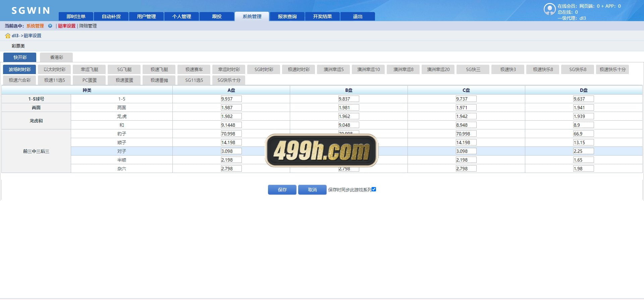Select the 极速六合彩 game tab
Screen dimensions: 644x300
(19, 80)
